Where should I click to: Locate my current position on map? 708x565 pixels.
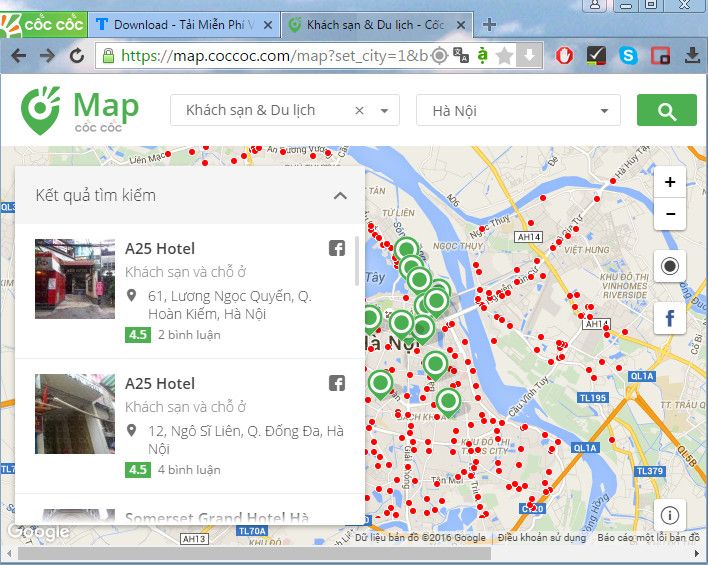click(669, 266)
